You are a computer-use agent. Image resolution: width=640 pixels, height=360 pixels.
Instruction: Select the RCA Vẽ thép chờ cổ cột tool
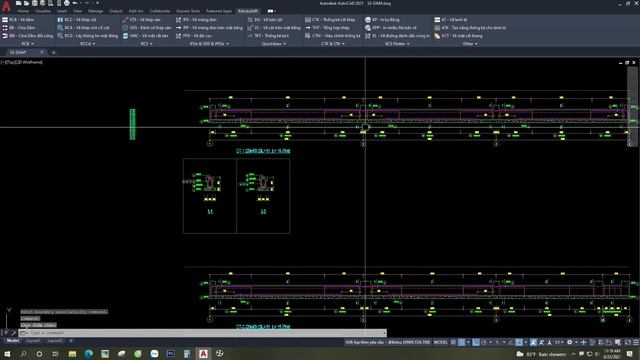(x=83, y=28)
